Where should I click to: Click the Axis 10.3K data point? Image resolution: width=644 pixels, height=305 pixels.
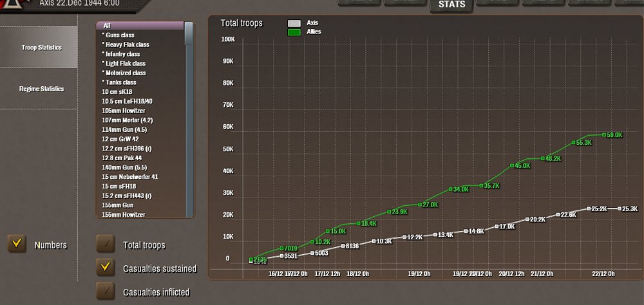(374, 241)
